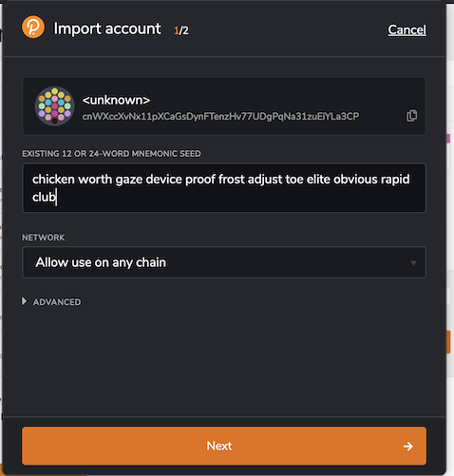The image size is (454, 476).
Task: Click the NETWORK field label
Action: (x=44, y=238)
